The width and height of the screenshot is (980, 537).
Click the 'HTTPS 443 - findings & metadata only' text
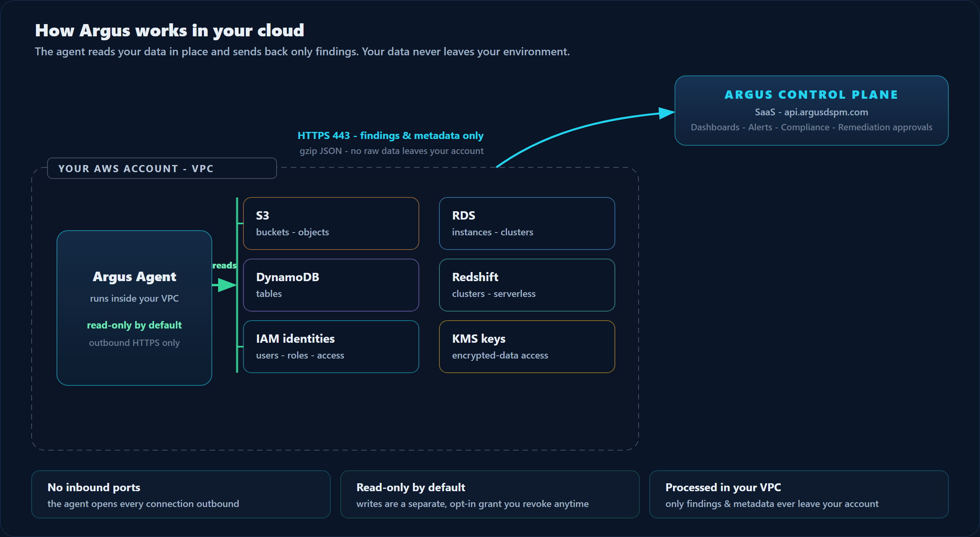390,136
